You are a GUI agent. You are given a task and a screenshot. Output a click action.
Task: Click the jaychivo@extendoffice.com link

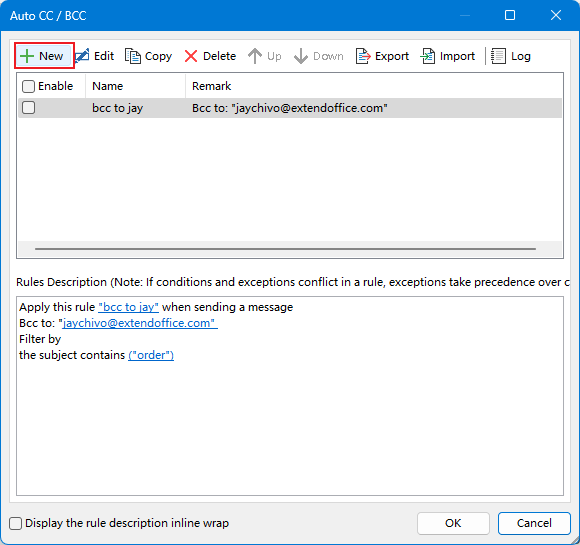(x=140, y=323)
